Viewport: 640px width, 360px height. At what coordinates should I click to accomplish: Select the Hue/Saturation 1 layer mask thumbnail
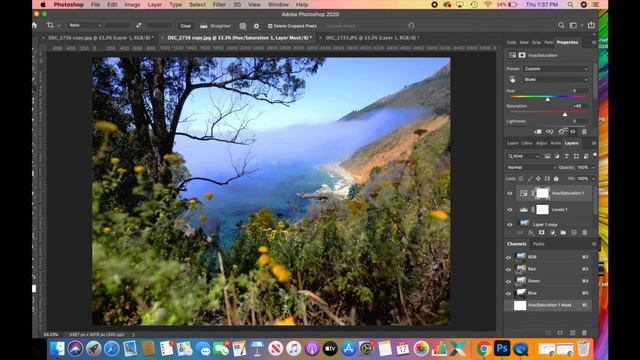coord(542,193)
